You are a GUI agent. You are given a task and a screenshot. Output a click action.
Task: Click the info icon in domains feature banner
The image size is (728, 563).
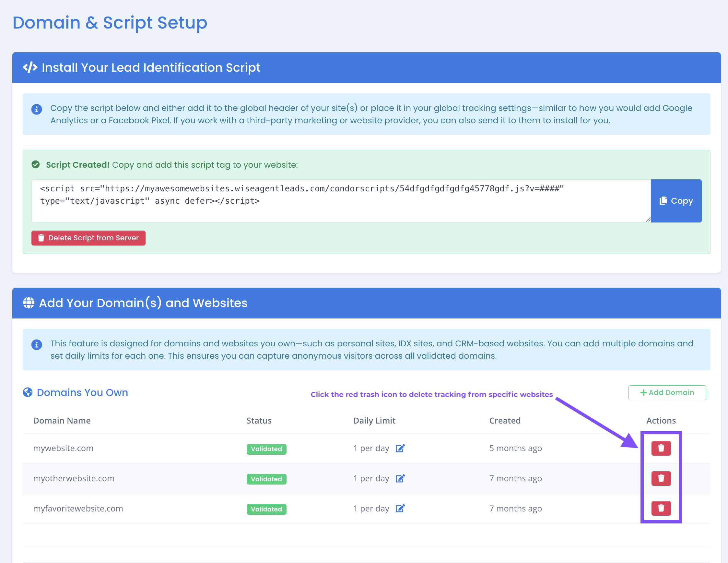pyautogui.click(x=37, y=344)
